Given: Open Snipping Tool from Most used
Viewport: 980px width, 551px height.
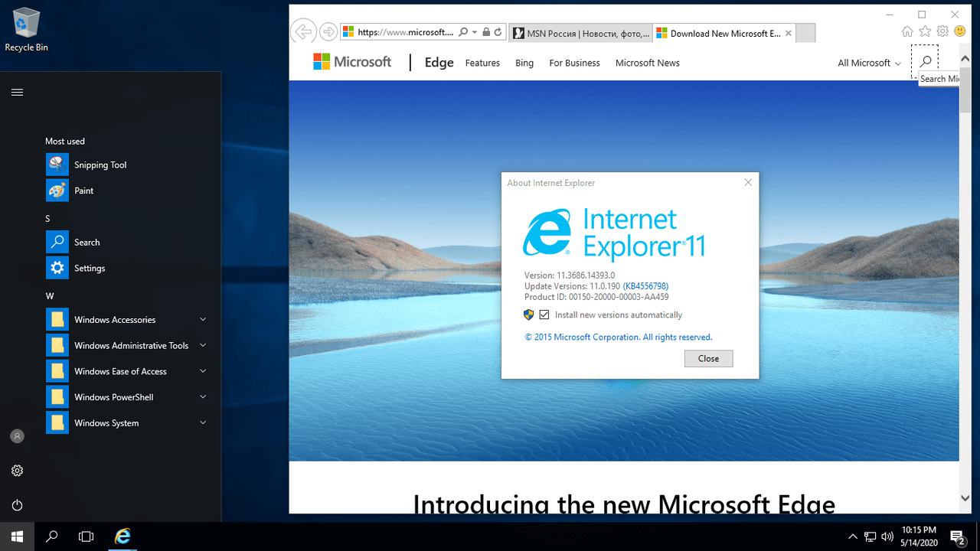Looking at the screenshot, I should pos(127,165).
